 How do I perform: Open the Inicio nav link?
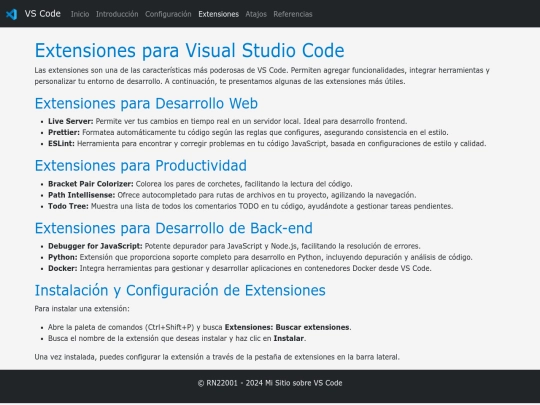[x=80, y=14]
